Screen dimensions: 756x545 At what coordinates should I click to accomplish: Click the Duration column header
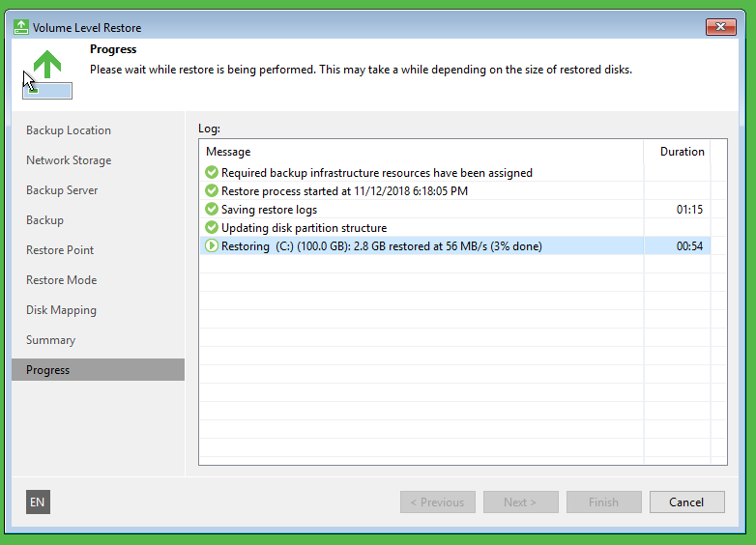[x=682, y=152]
